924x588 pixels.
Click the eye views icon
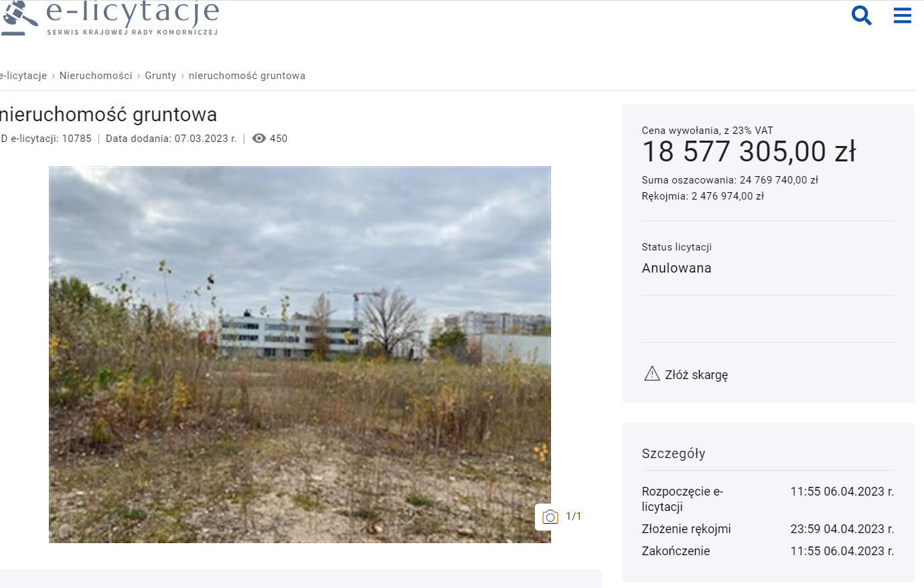point(259,139)
